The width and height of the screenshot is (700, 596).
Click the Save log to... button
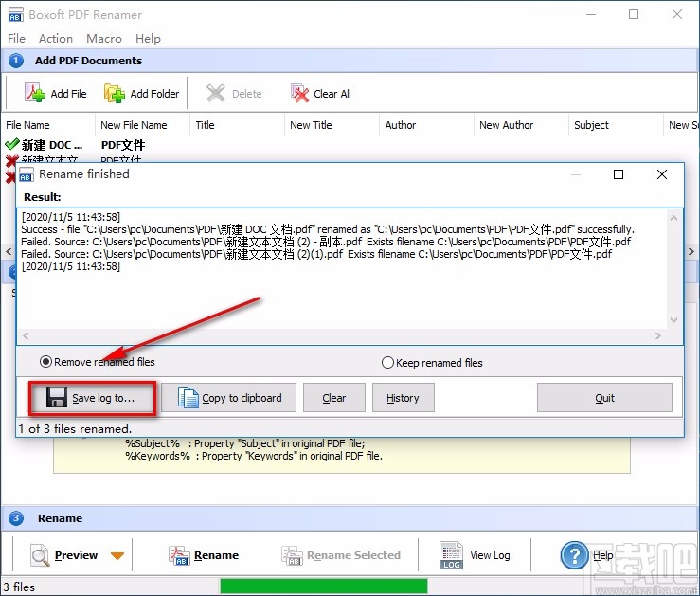(92, 398)
